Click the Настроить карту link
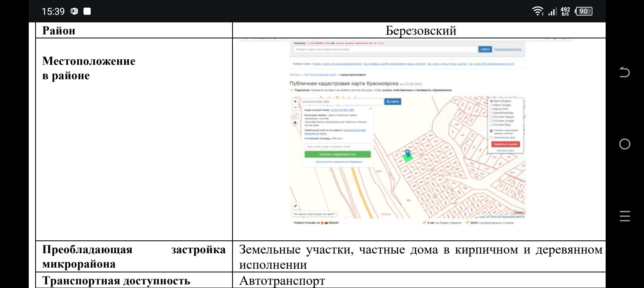Viewport: 644px width, 288px height. click(x=505, y=150)
